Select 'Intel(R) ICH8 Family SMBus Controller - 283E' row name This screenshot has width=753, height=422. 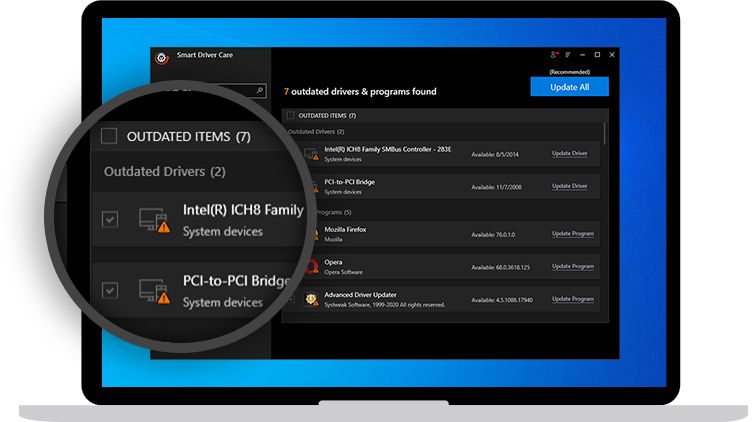coord(388,149)
